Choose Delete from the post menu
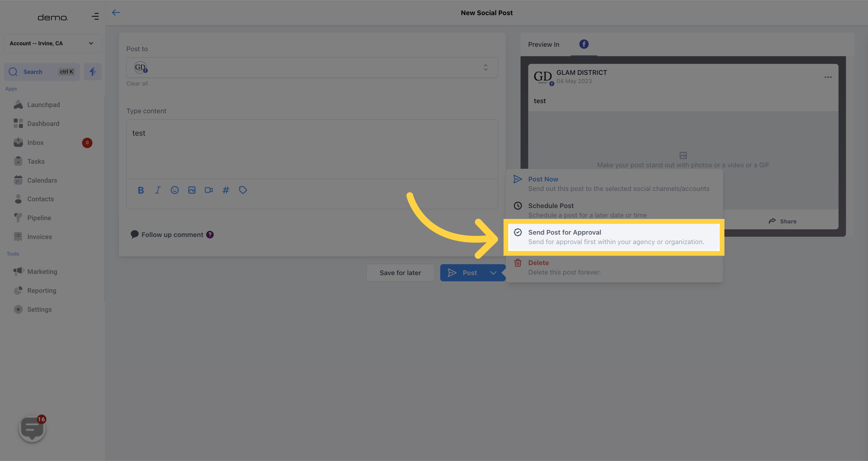The height and width of the screenshot is (461, 868). [x=614, y=267]
